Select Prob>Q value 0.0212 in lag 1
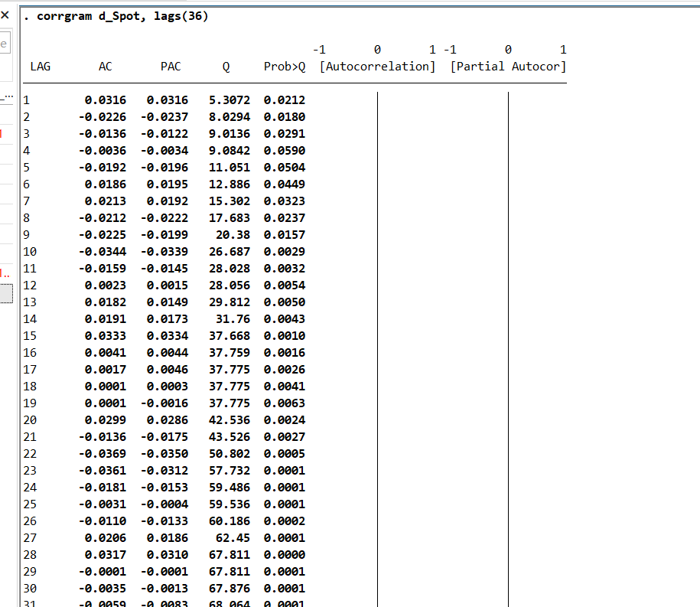700x607 pixels. pos(285,100)
